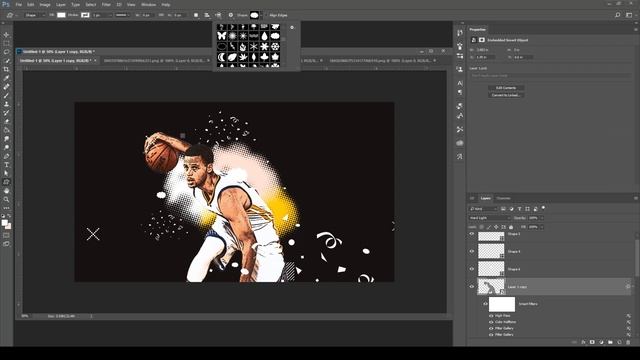Hide the Layer 1 copy layer
Screen dimensions: 640x360
tap(472, 287)
